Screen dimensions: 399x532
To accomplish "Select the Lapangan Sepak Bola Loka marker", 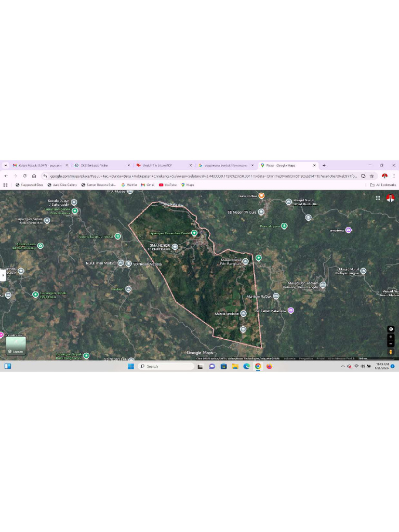I will coord(35,295).
